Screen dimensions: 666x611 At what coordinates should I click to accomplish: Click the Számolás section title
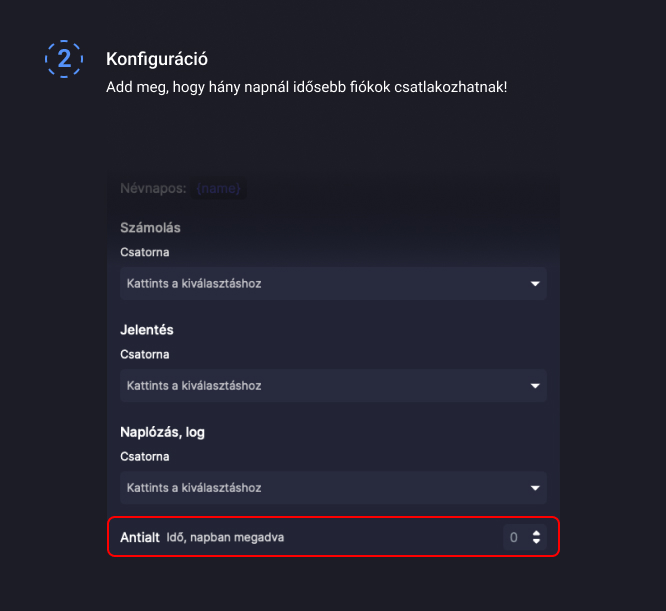[150, 228]
